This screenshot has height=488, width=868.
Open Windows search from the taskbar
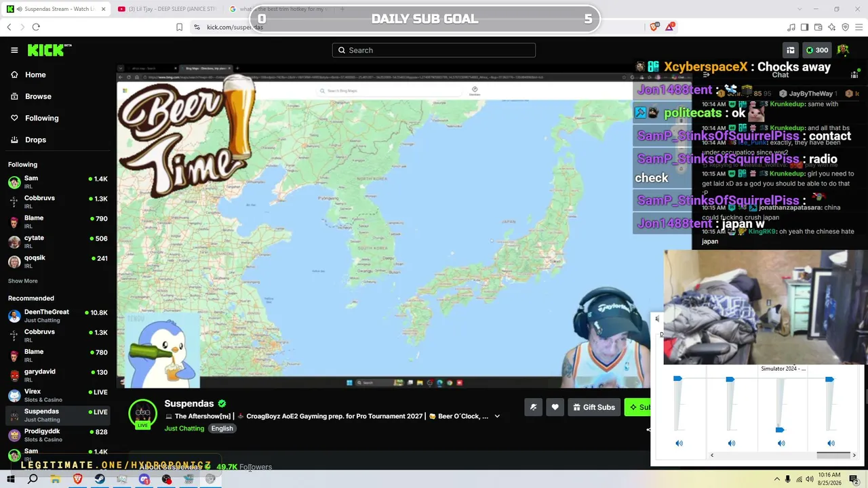click(x=33, y=479)
